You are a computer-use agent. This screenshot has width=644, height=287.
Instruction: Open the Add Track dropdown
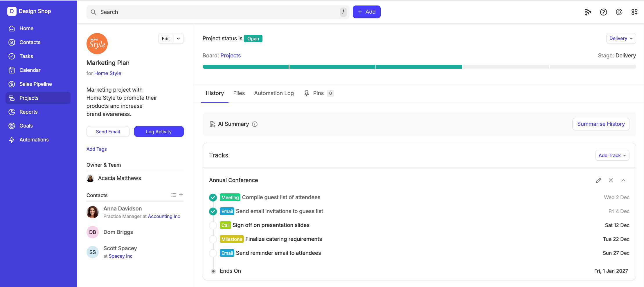point(612,155)
